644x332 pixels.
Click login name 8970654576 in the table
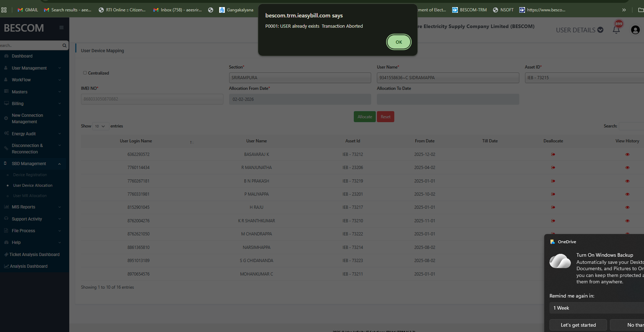click(139, 274)
